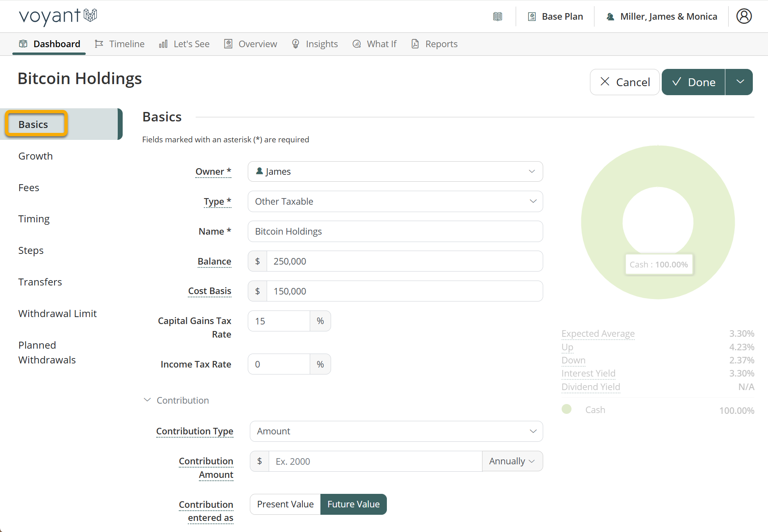Click the user profile avatar icon
The width and height of the screenshot is (768, 532).
pos(743,16)
